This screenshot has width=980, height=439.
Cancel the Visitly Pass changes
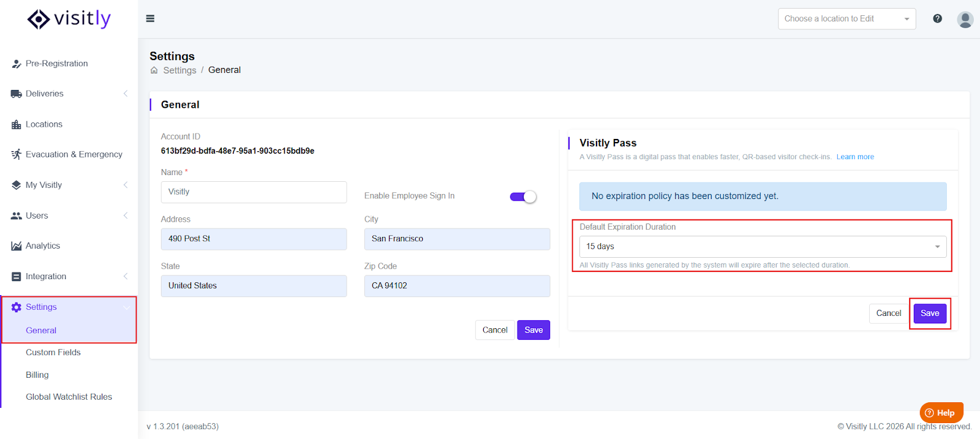point(889,313)
